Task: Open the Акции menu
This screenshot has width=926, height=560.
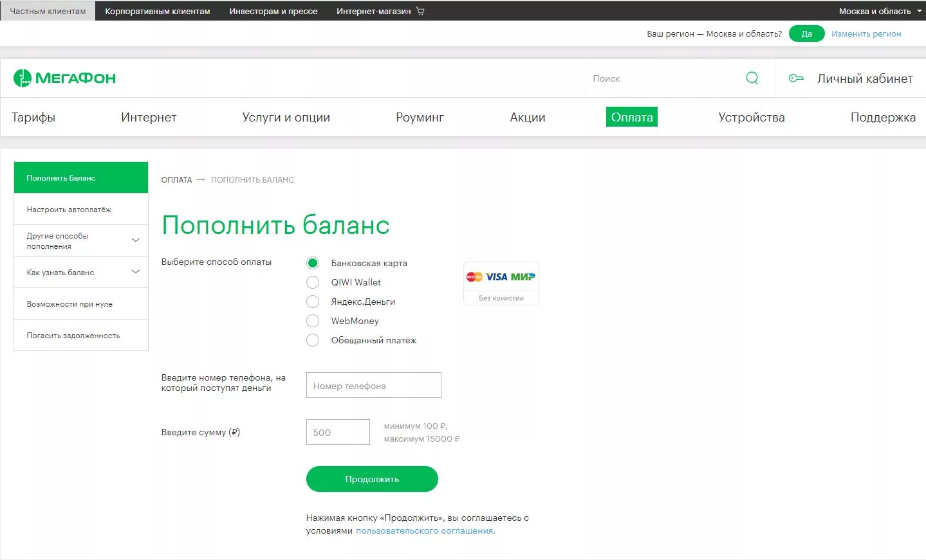Action: (528, 117)
